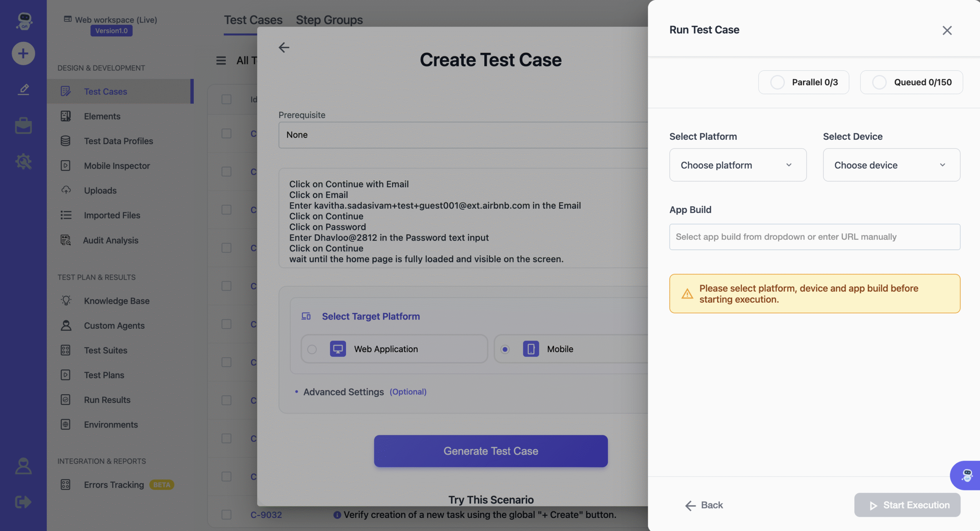This screenshot has height=531, width=980.
Task: Open Mobile Inspector in sidebar
Action: tap(117, 166)
